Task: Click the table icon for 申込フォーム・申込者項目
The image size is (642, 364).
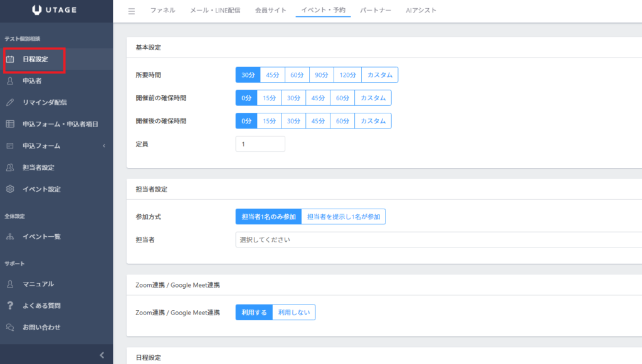Action: click(x=10, y=124)
